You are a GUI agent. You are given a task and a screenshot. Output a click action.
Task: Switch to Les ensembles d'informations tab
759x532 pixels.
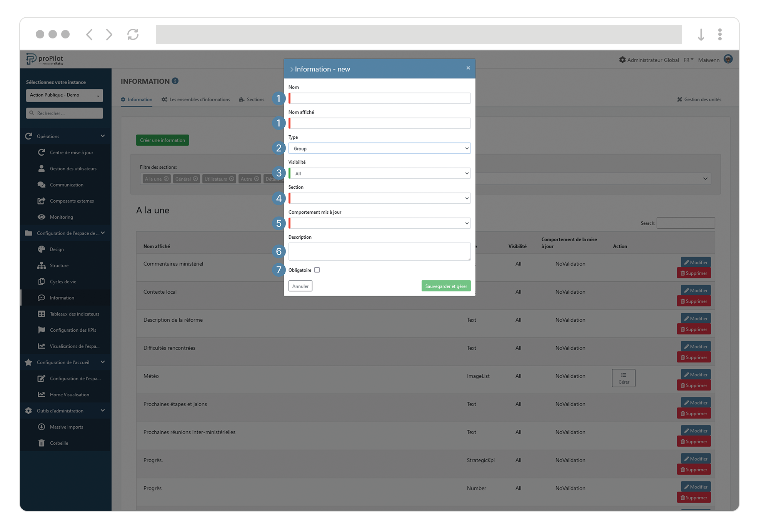tap(200, 99)
